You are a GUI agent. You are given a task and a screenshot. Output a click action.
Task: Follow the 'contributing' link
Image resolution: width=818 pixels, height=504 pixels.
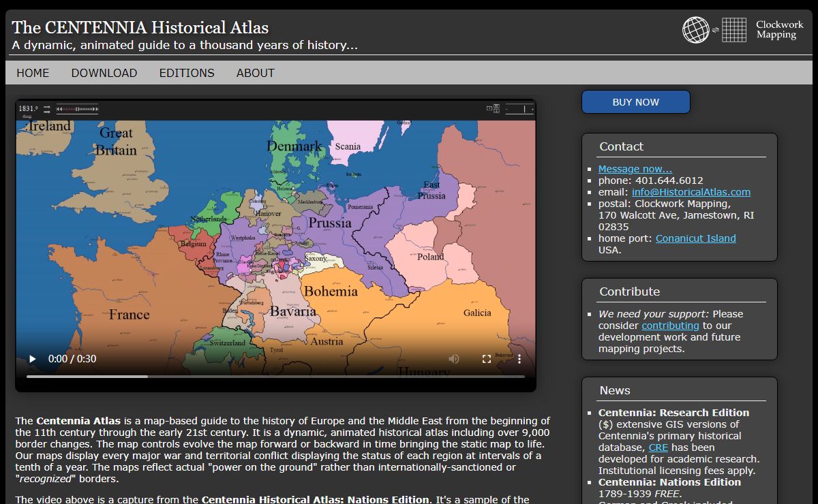pyautogui.click(x=670, y=326)
